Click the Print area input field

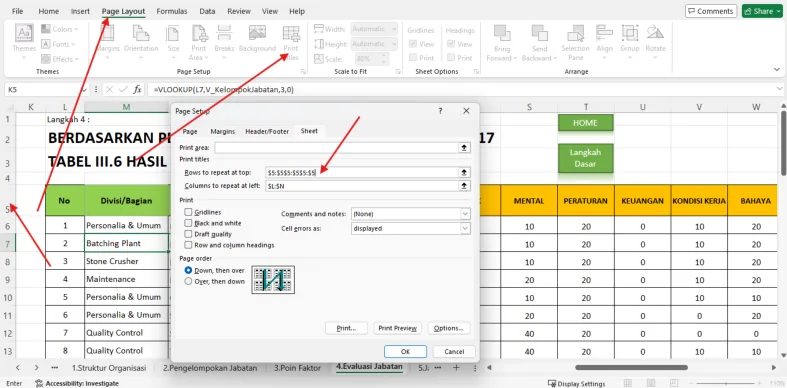tap(336, 148)
